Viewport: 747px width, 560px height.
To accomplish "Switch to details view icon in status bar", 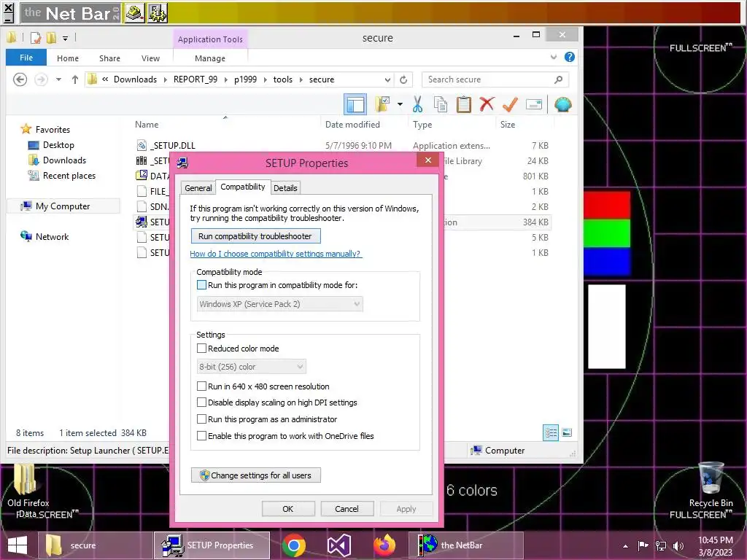I will tap(551, 433).
